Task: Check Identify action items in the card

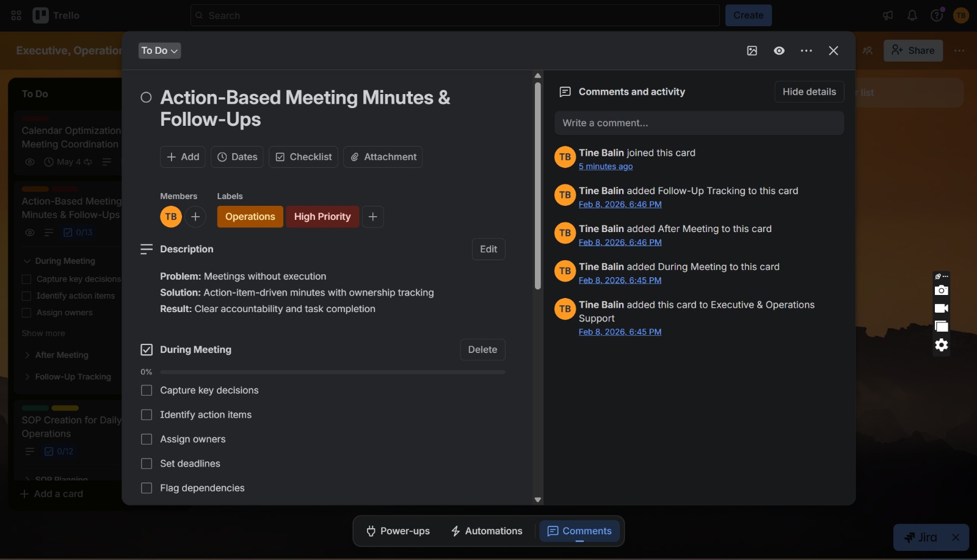Action: coord(147,415)
